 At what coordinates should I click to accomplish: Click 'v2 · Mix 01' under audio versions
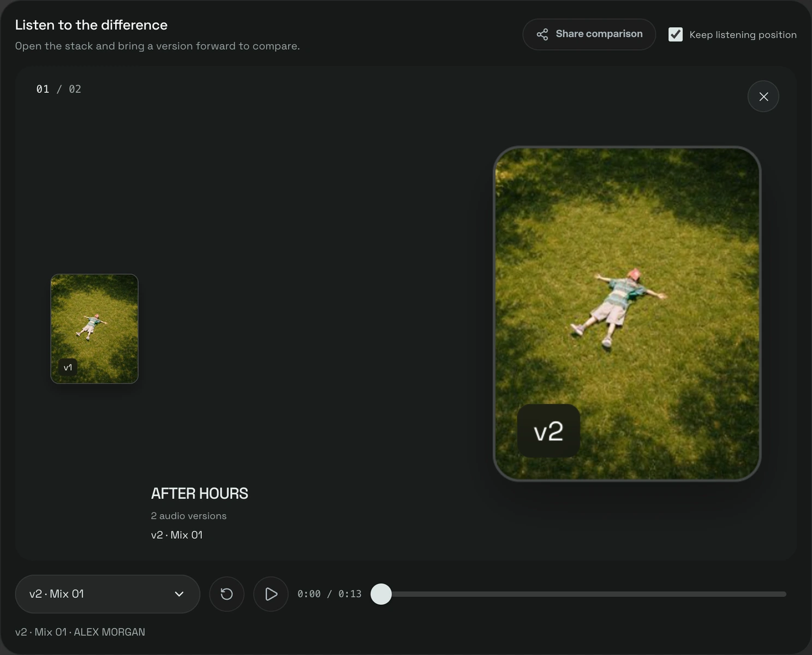pyautogui.click(x=177, y=535)
